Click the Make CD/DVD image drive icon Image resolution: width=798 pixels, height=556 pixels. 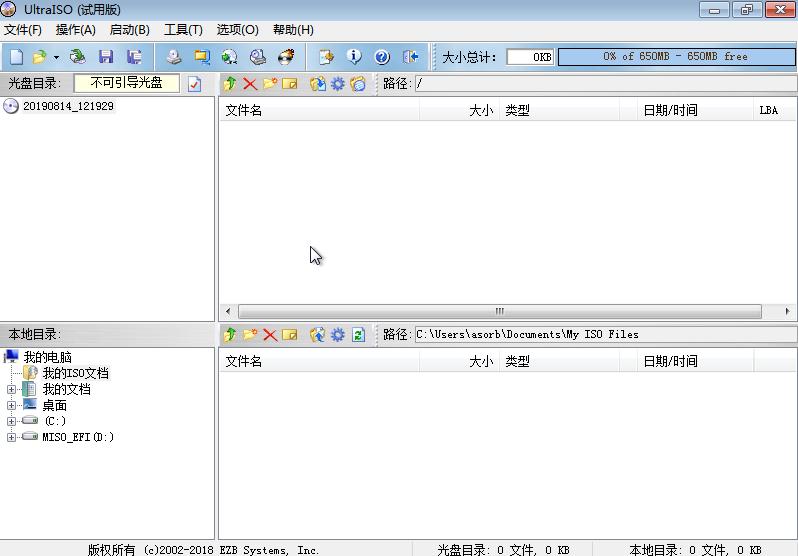(x=174, y=57)
